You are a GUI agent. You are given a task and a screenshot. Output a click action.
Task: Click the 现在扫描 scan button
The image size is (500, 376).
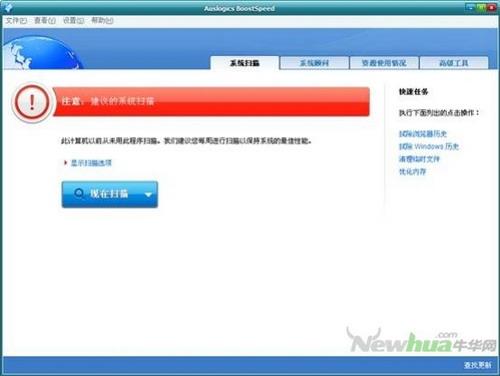(109, 194)
